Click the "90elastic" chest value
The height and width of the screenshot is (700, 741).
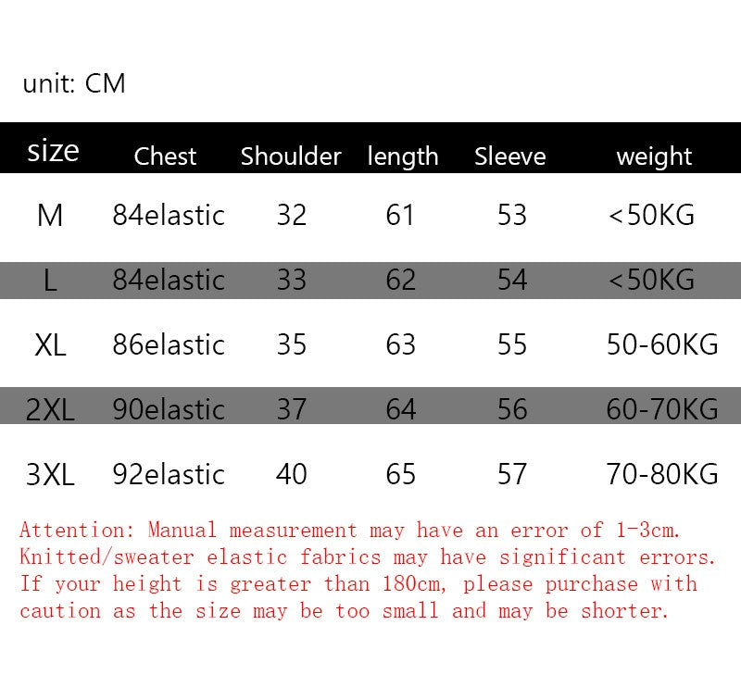(169, 409)
